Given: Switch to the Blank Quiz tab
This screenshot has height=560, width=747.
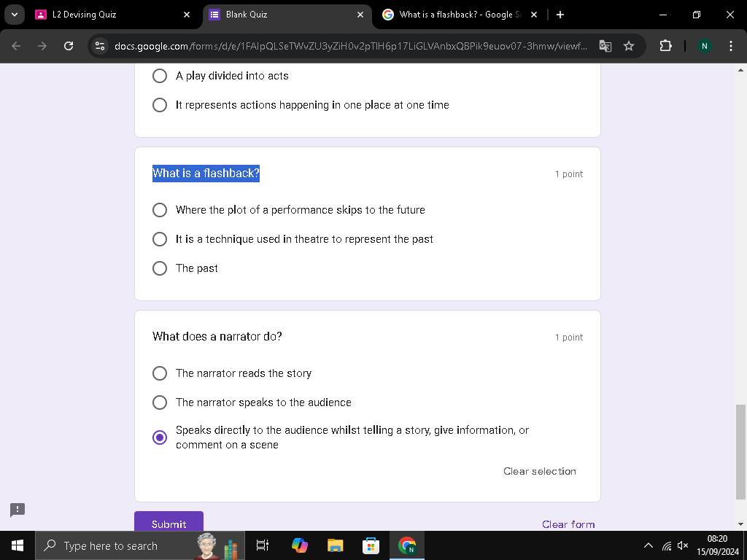Looking at the screenshot, I should tap(287, 15).
